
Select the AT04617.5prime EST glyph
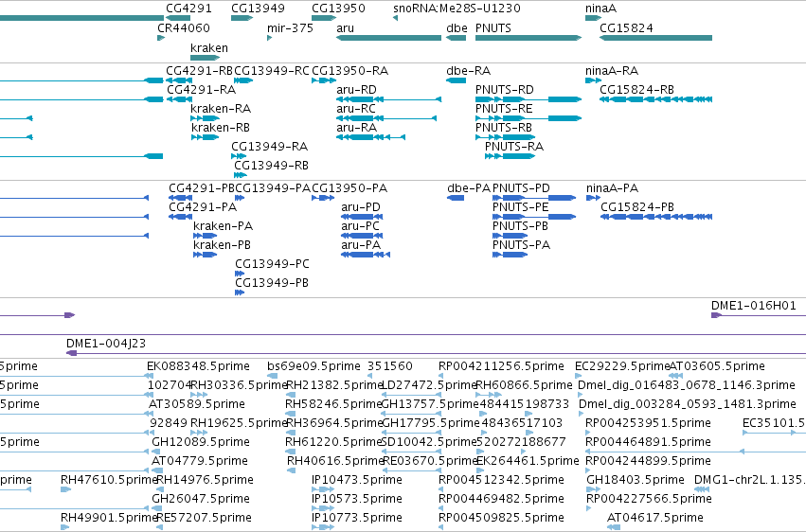point(613,527)
